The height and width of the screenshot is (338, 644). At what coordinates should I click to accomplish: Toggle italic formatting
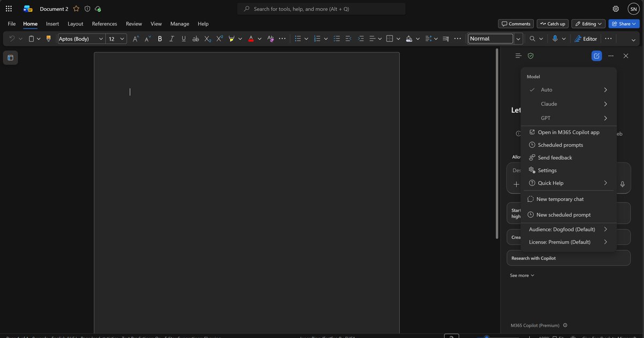pyautogui.click(x=172, y=39)
